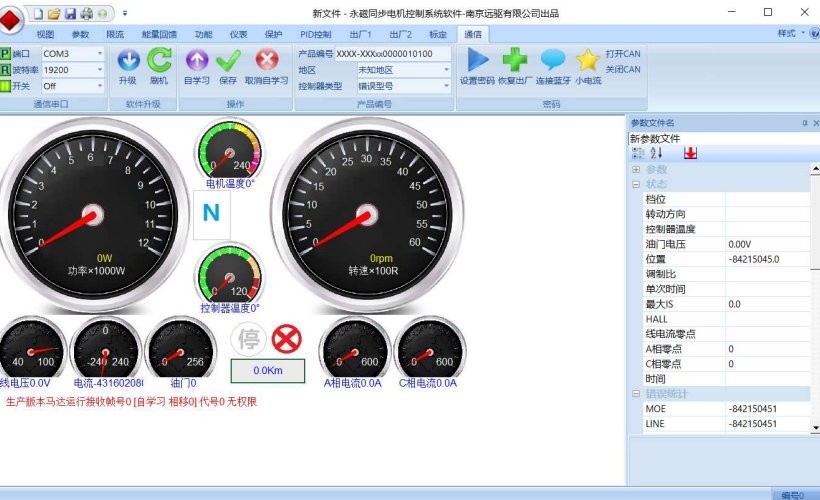Click the N gear indicator box
Viewport: 820px width, 500px height.
pyautogui.click(x=211, y=213)
